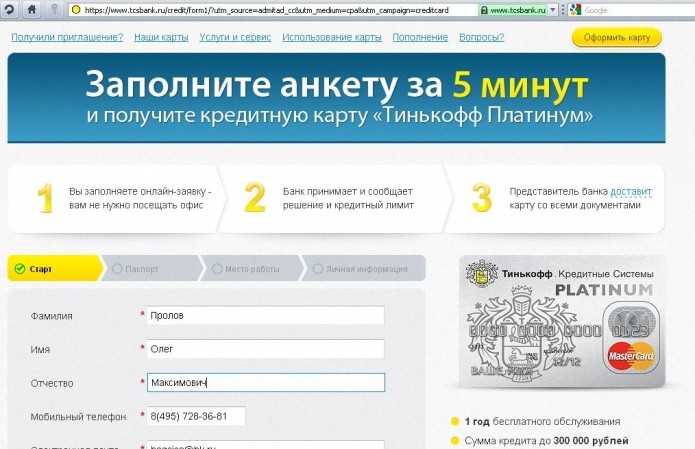The width and height of the screenshot is (695, 449).
Task: Select the 'Паспорт' step tab
Action: [x=152, y=269]
